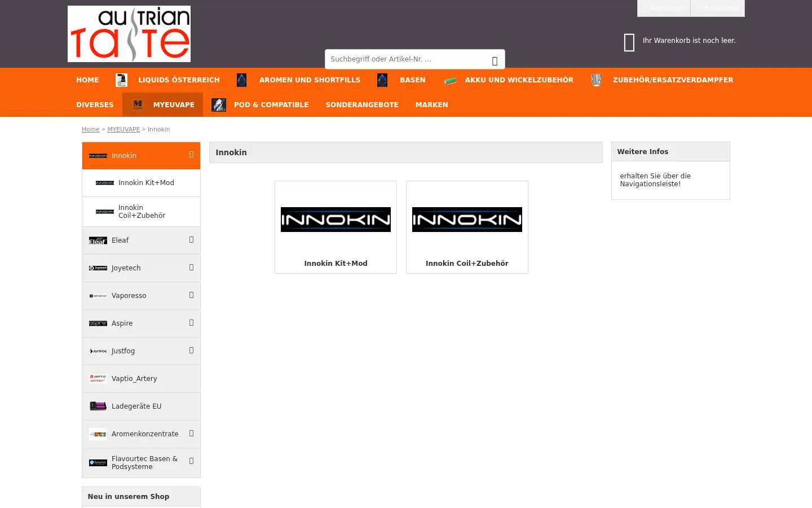Click the MYEUVAPE logo icon in the nav bar
Image resolution: width=812 pixels, height=508 pixels.
point(138,105)
